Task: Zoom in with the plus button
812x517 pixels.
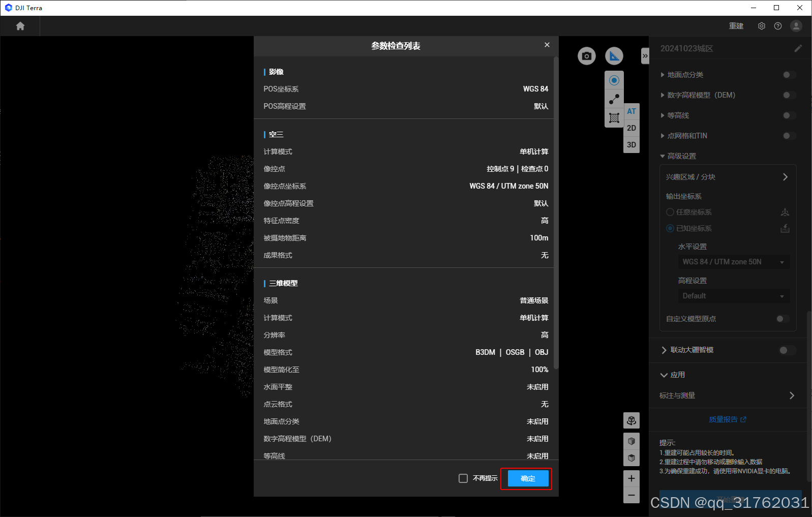Action: click(631, 478)
